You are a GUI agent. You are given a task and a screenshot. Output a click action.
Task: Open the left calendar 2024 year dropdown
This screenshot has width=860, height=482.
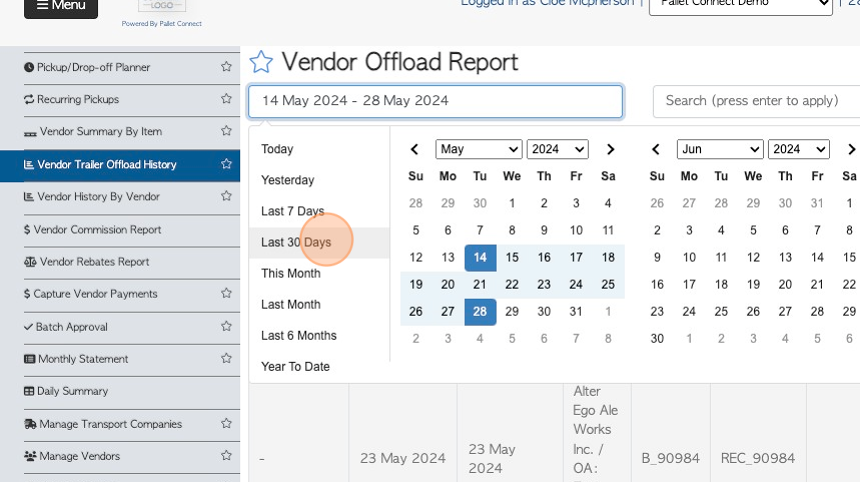(557, 149)
